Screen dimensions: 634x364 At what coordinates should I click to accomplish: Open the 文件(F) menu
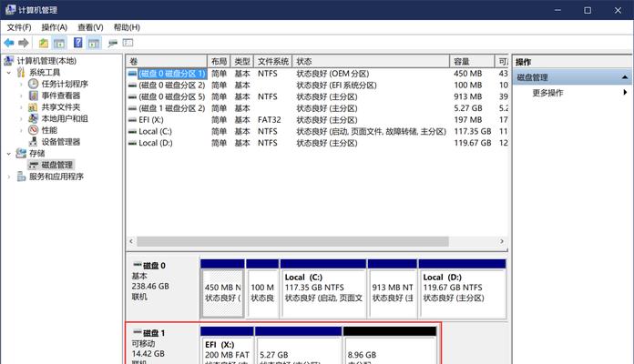click(19, 27)
